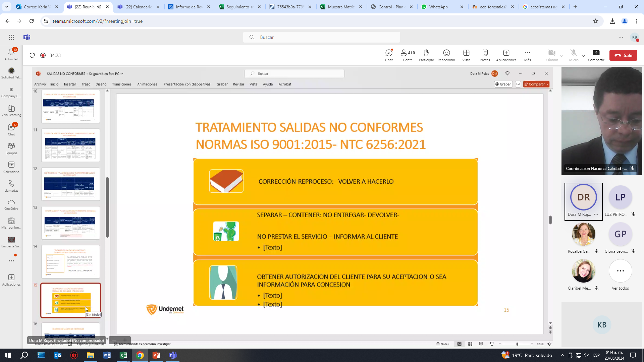Show more sidebar apps ellipsis
The height and width of the screenshot is (362, 644).
[x=11, y=261]
